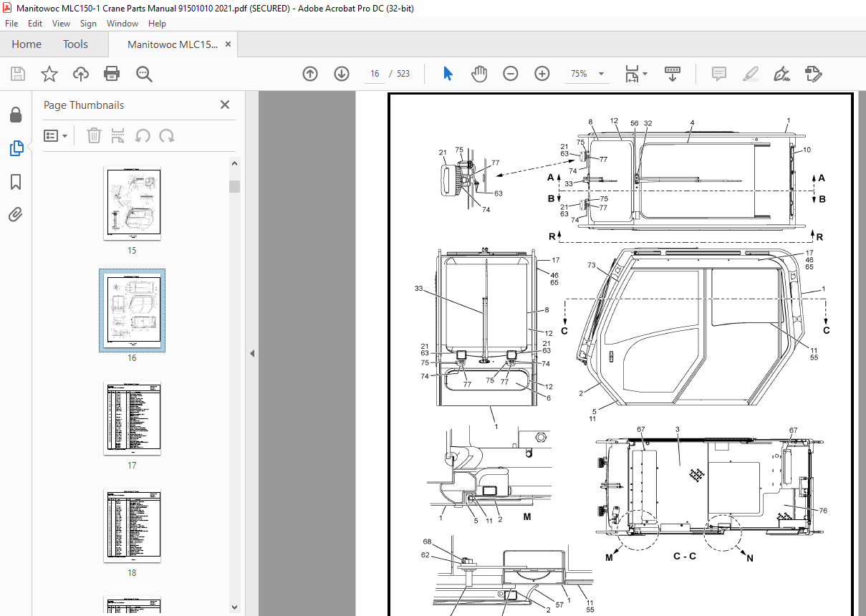Click the Save file icon

(x=18, y=74)
